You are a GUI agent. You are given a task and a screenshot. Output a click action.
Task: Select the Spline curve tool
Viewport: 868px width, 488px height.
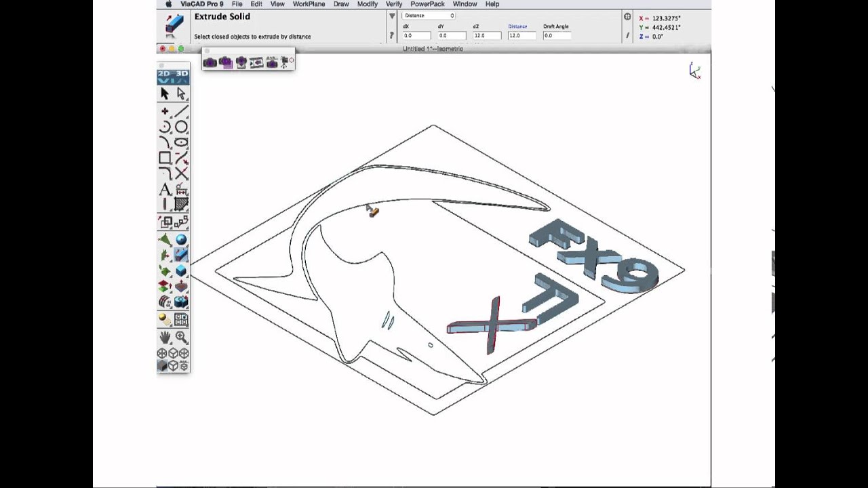pyautogui.click(x=165, y=142)
